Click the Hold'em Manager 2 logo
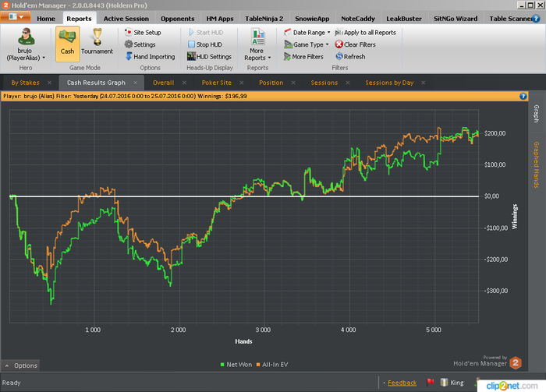This screenshot has width=546, height=392. 516,363
